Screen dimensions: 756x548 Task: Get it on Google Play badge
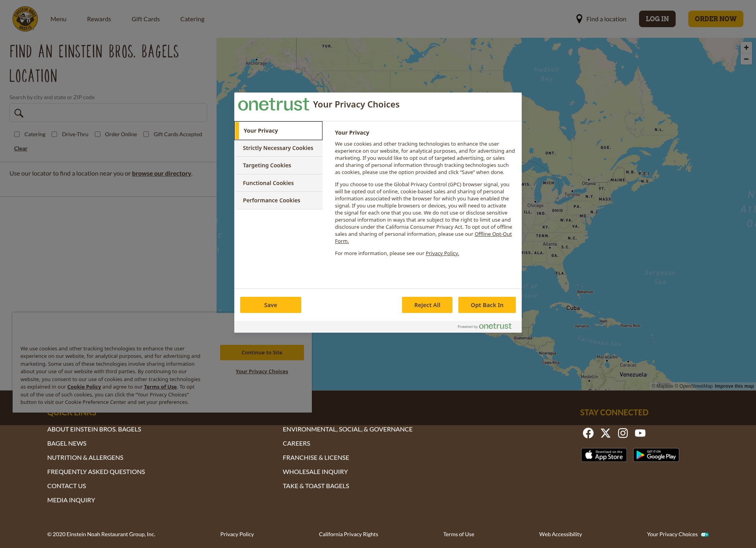tap(656, 455)
